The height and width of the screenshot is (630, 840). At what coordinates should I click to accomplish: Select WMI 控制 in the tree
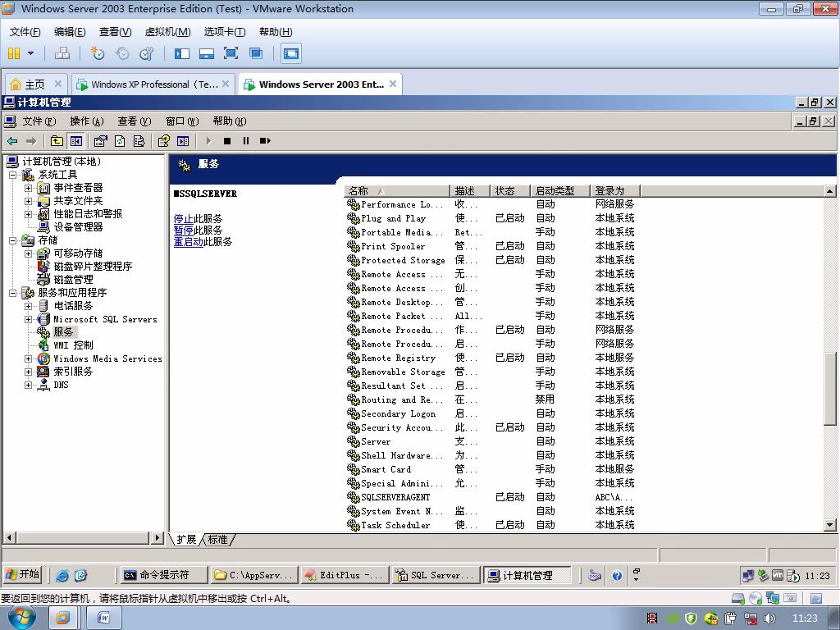[x=73, y=345]
